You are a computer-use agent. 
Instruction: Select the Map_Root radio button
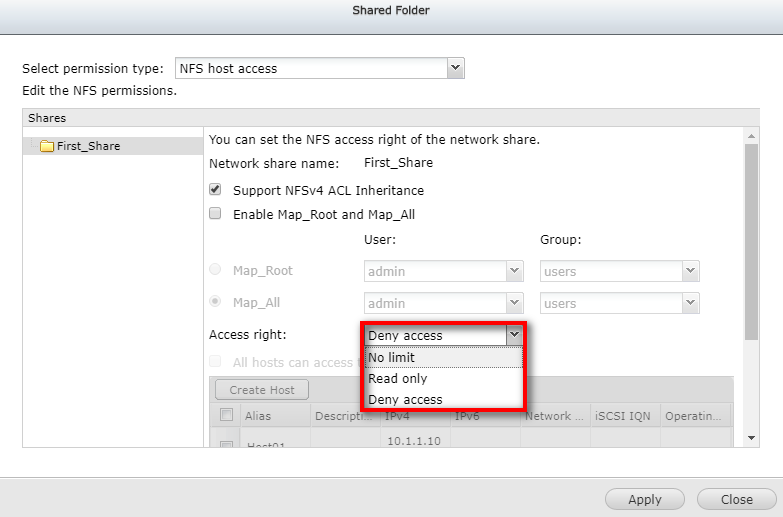pyautogui.click(x=216, y=271)
